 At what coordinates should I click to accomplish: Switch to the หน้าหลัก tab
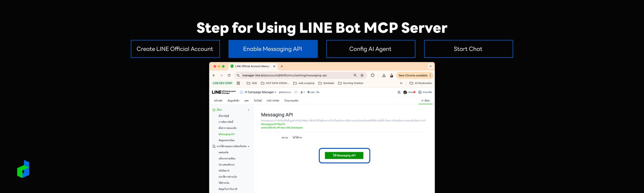[218, 101]
